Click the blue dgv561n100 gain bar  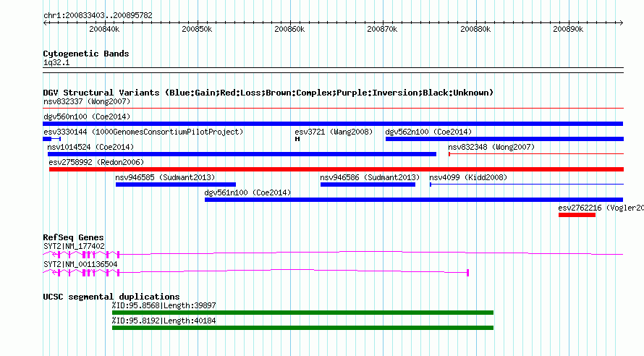tap(414, 200)
